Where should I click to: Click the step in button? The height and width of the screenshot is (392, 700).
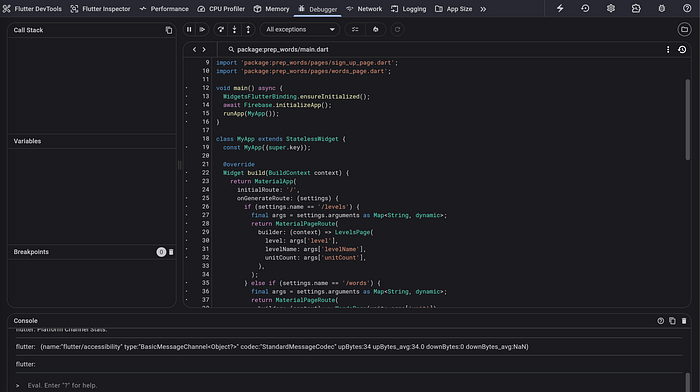coord(234,29)
